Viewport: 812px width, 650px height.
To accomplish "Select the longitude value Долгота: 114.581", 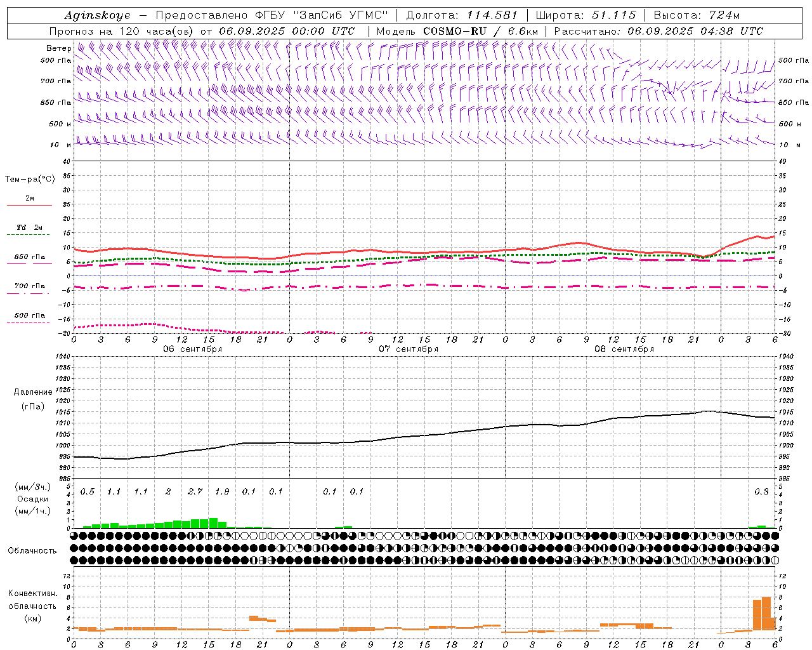I will click(462, 15).
